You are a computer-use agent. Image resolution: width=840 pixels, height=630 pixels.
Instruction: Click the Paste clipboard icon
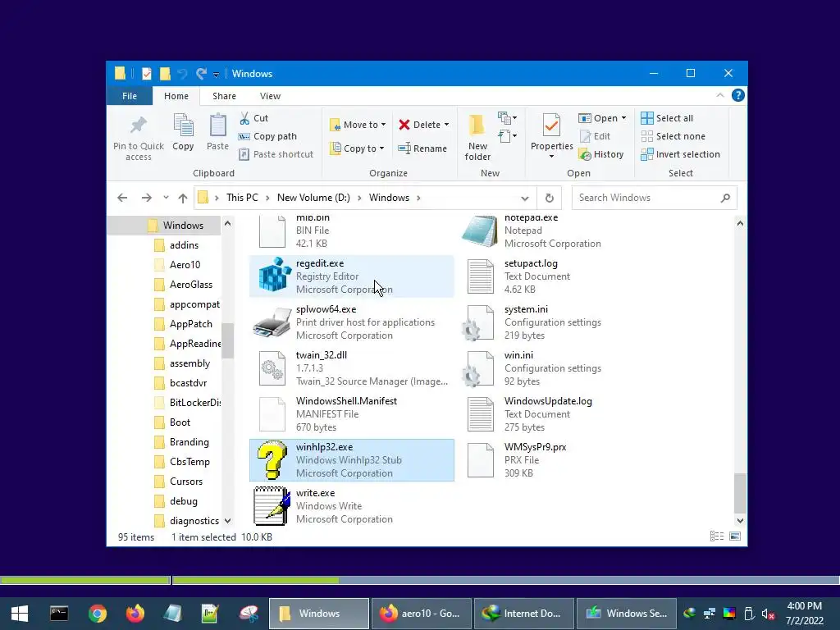pyautogui.click(x=217, y=126)
